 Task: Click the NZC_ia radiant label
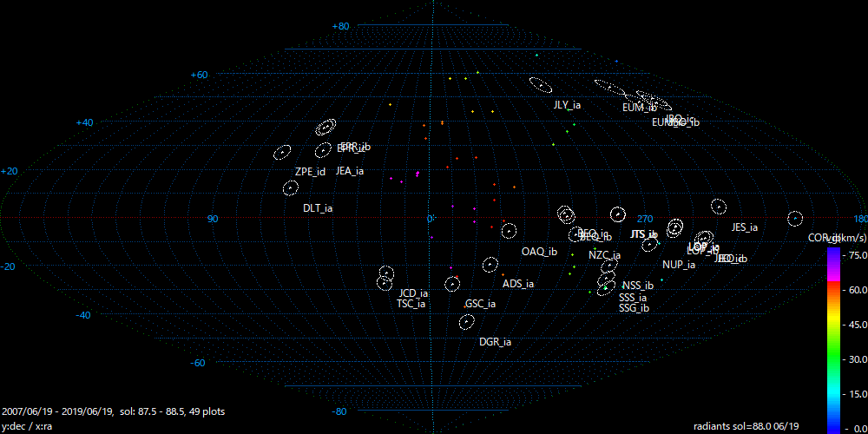(x=604, y=255)
